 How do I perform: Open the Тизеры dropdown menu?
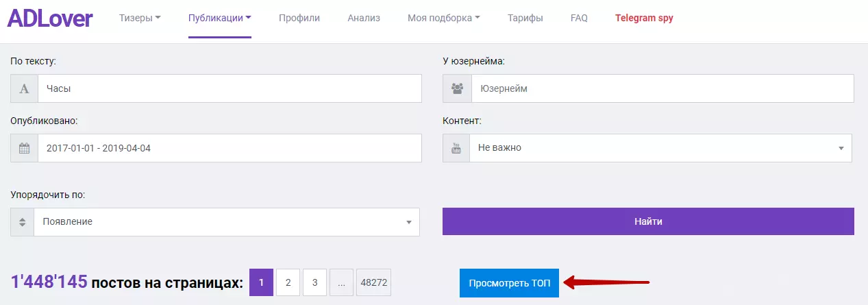pyautogui.click(x=140, y=19)
